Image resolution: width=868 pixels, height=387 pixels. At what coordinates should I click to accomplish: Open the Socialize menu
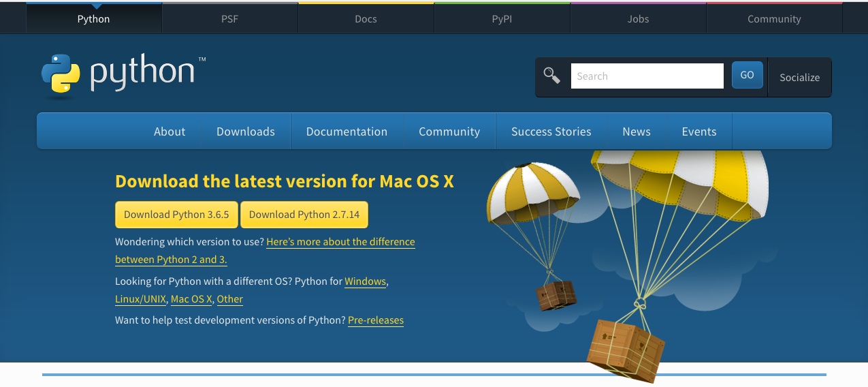[799, 77]
